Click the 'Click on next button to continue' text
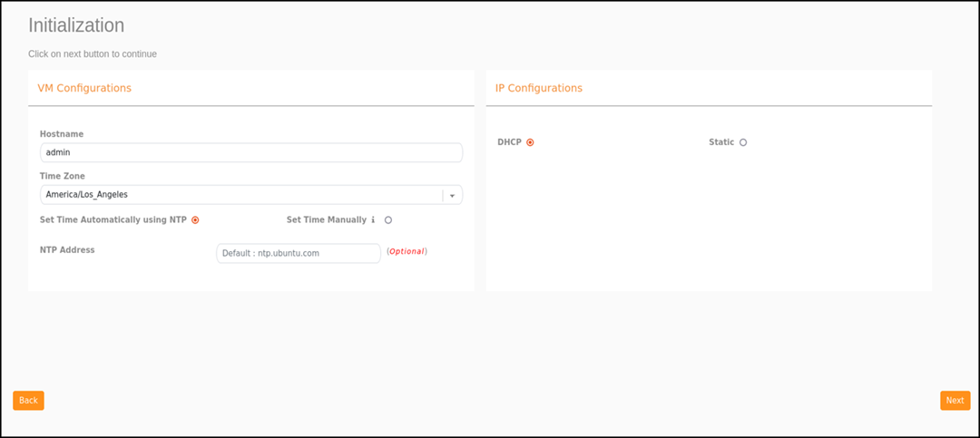The image size is (980, 438). 93,54
